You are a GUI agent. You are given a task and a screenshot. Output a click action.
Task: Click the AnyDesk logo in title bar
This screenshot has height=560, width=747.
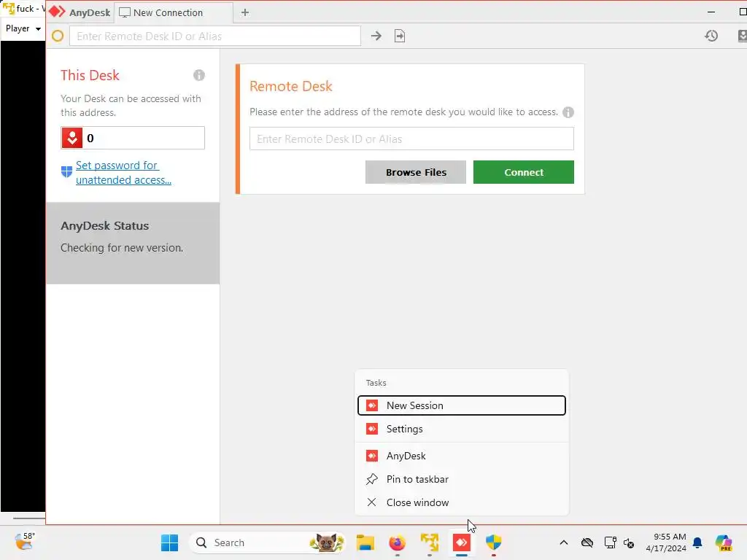coord(57,12)
